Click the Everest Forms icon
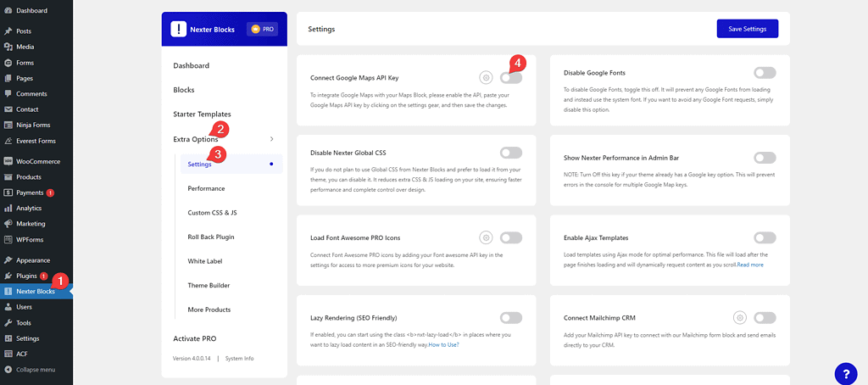This screenshot has height=385, width=868. coord(8,141)
